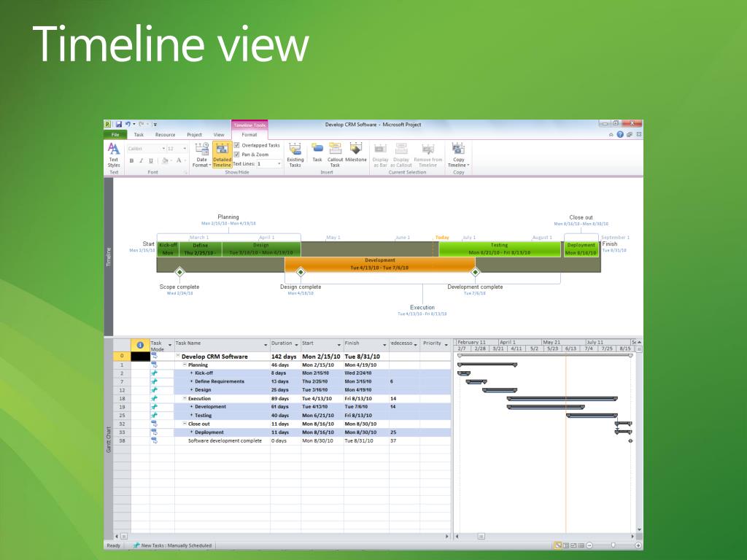Click the Help question mark icon
747x560 pixels.
click(620, 135)
